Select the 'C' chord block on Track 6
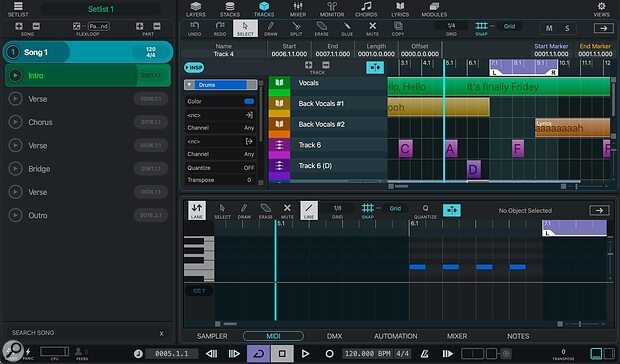Image resolution: width=620 pixels, height=364 pixels. coord(405,149)
